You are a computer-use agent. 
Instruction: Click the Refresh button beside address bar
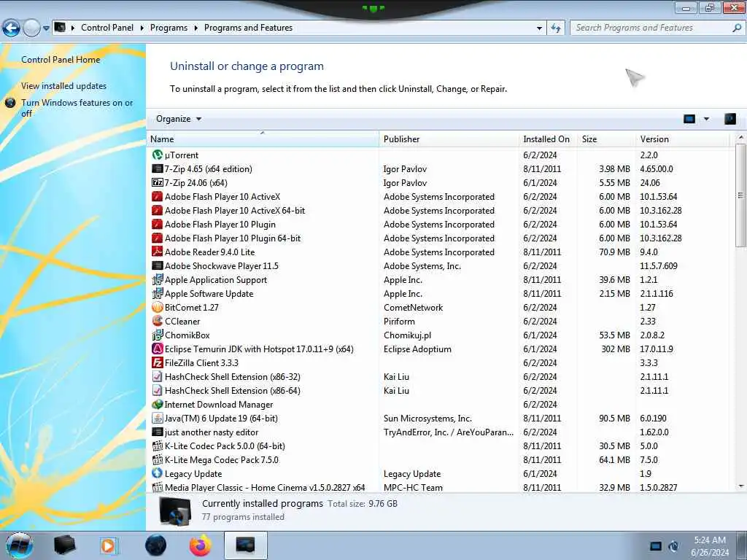[556, 28]
